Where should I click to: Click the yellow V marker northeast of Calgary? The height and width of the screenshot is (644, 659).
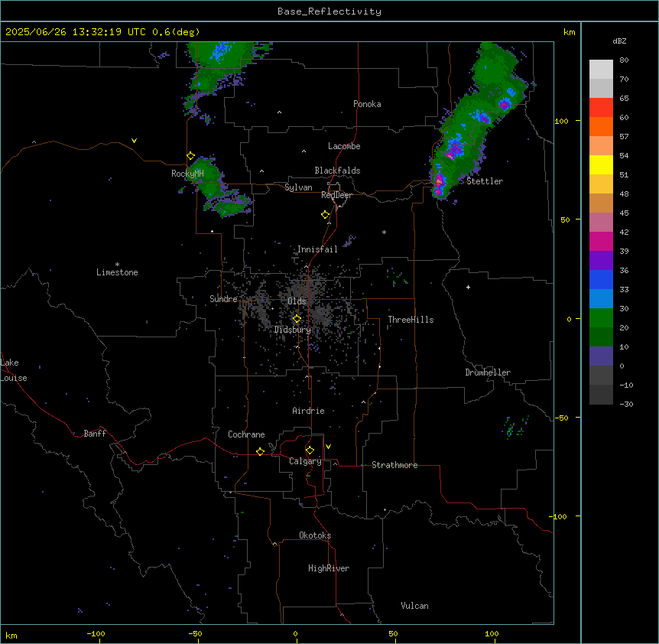point(328,447)
